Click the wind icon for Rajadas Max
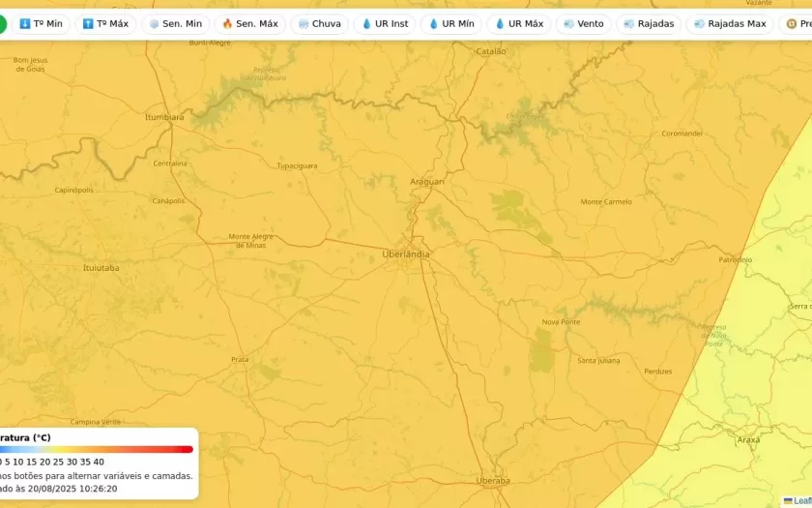Viewport: 812px width, 508px height. [699, 23]
